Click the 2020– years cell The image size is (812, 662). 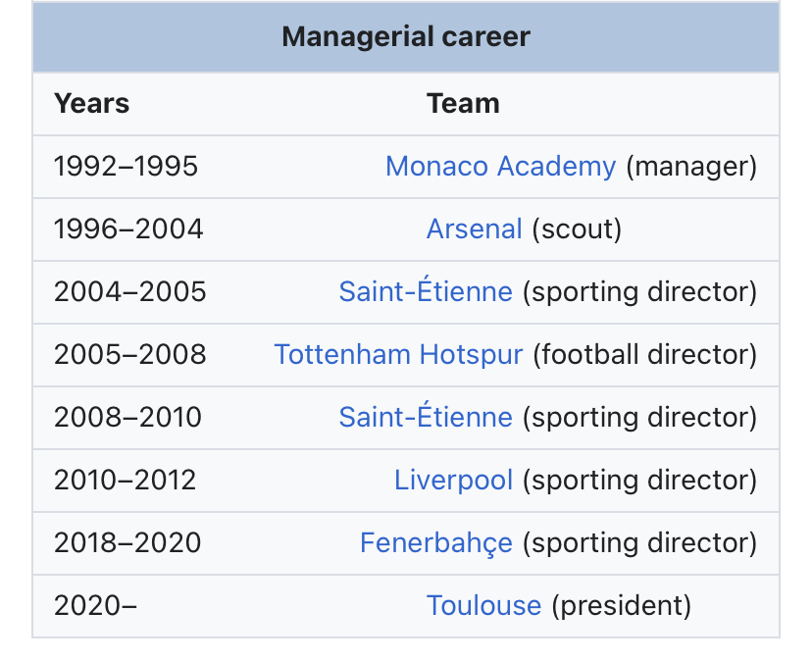(x=95, y=605)
